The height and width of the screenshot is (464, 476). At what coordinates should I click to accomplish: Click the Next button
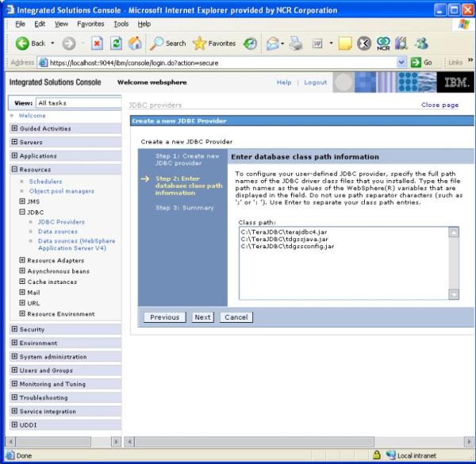[x=202, y=317]
